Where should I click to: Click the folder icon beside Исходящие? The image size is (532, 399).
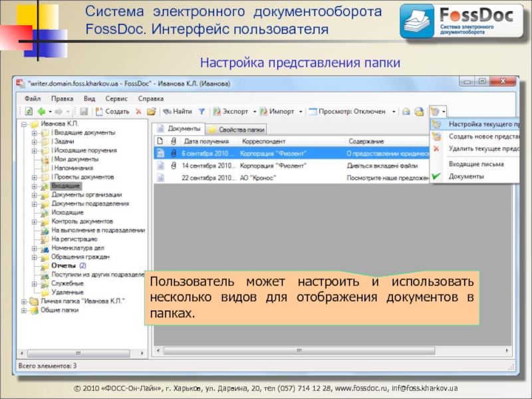click(x=45, y=213)
